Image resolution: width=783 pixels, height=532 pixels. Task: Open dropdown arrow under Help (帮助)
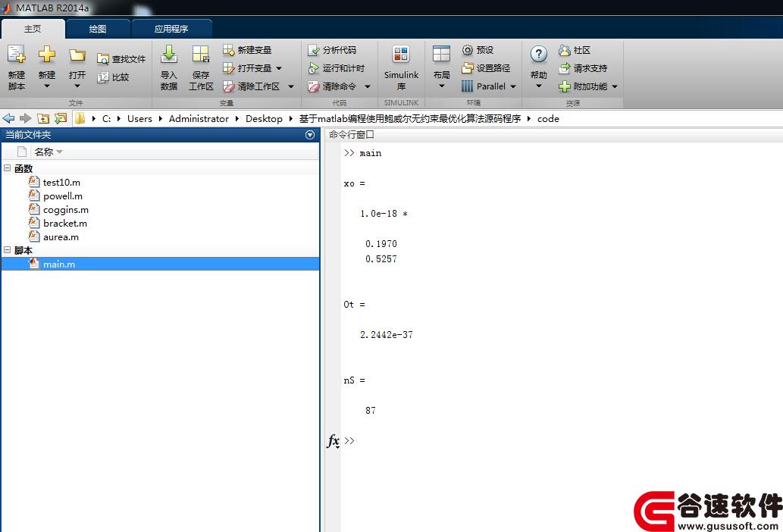539,86
